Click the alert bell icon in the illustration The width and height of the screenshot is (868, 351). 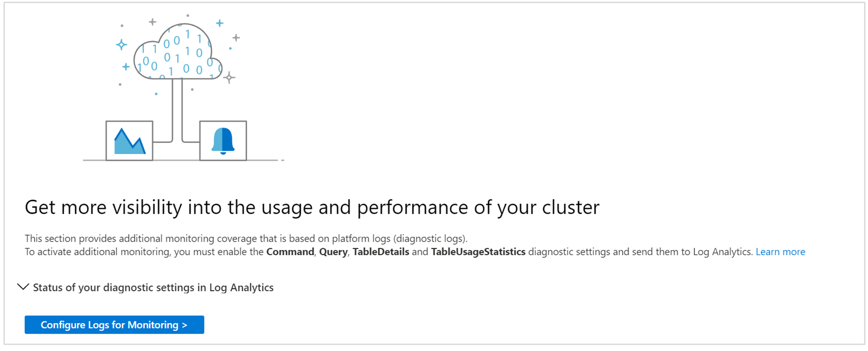(223, 140)
